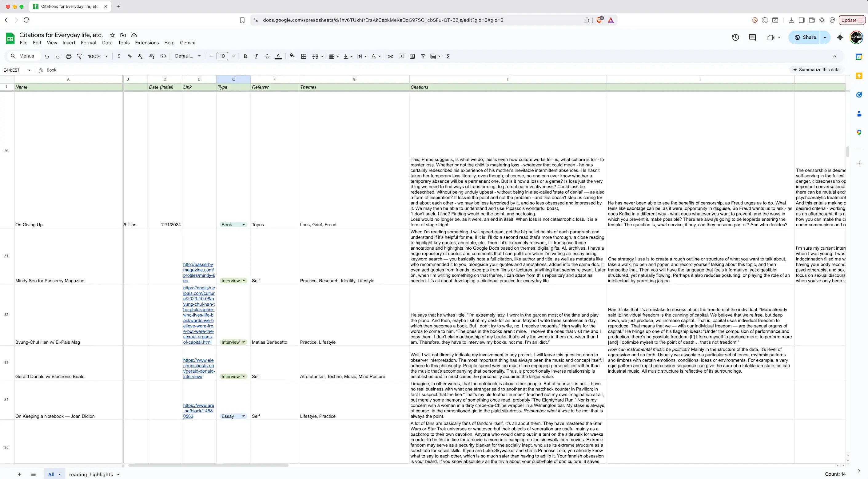Open the Extensions menu
Screen dimensions: 868x479
click(x=147, y=43)
